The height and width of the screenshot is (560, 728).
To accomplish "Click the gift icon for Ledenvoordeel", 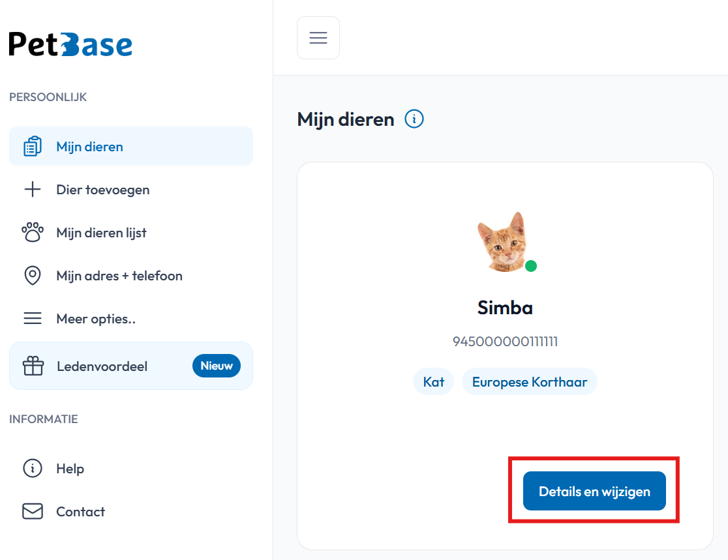I will 33,366.
